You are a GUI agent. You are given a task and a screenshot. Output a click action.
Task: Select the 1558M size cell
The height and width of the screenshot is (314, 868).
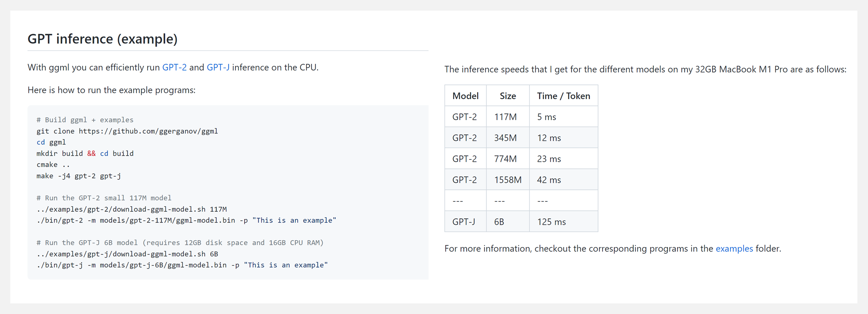pyautogui.click(x=508, y=180)
